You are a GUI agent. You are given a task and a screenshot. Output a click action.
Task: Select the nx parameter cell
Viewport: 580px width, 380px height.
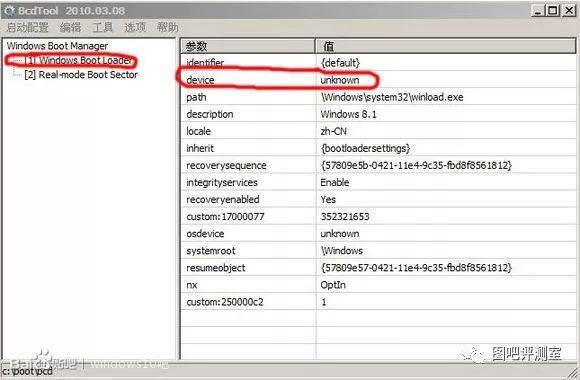pyautogui.click(x=249, y=285)
